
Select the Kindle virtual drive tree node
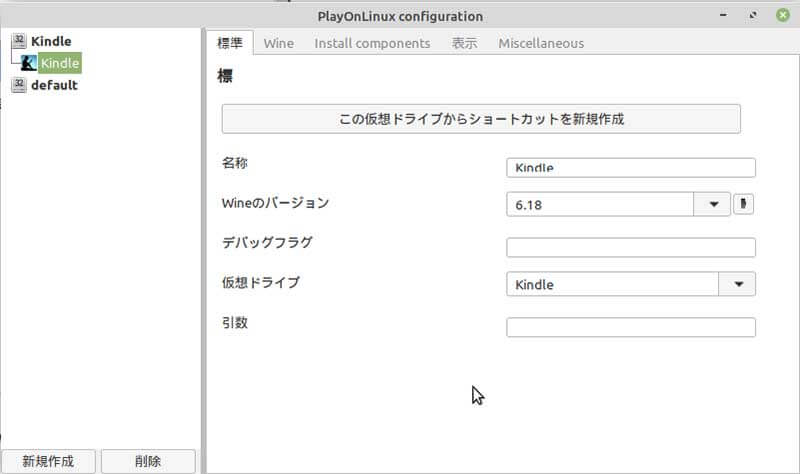[x=51, y=41]
